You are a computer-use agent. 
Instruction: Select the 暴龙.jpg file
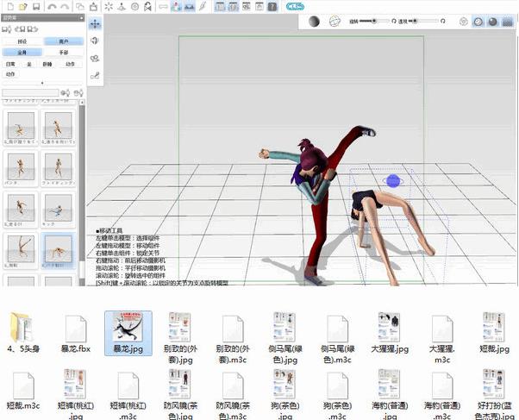tap(128, 333)
